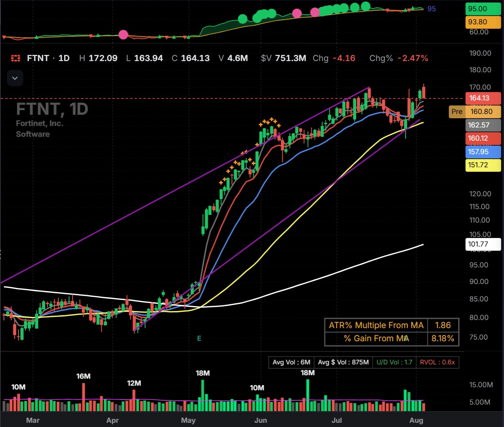Click the 190.00 price axis value
The height and width of the screenshot is (427, 504).
click(480, 53)
